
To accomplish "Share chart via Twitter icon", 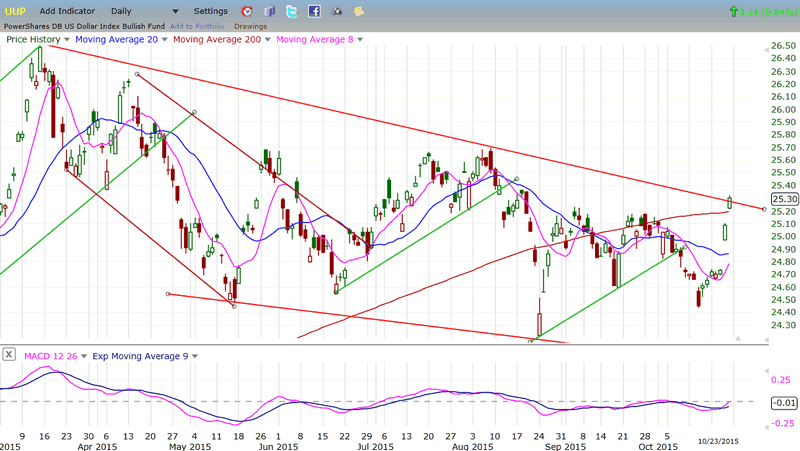I will click(x=291, y=11).
